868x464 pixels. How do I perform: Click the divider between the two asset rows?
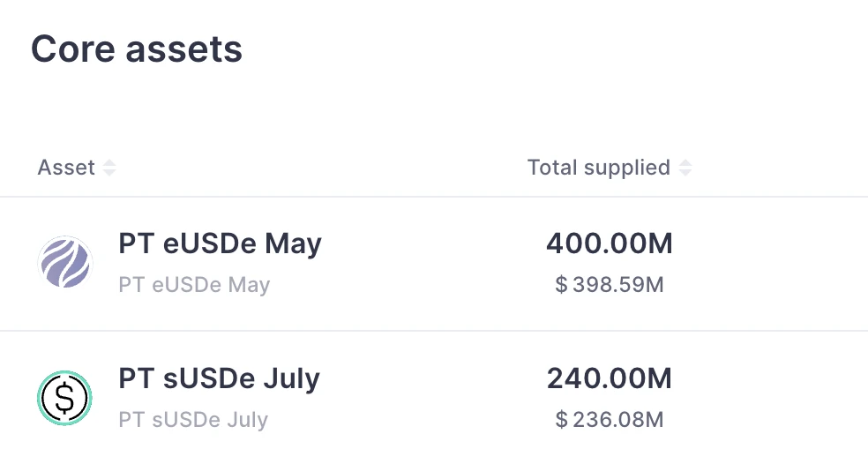tap(434, 332)
